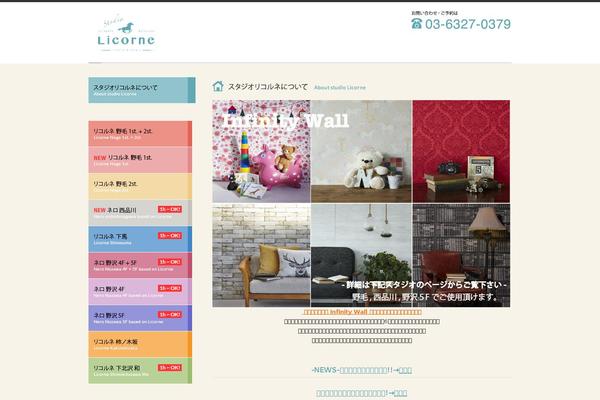Open リコルネ 下馬 studio page
Image resolution: width=600 pixels, height=400 pixels.
coord(140,239)
